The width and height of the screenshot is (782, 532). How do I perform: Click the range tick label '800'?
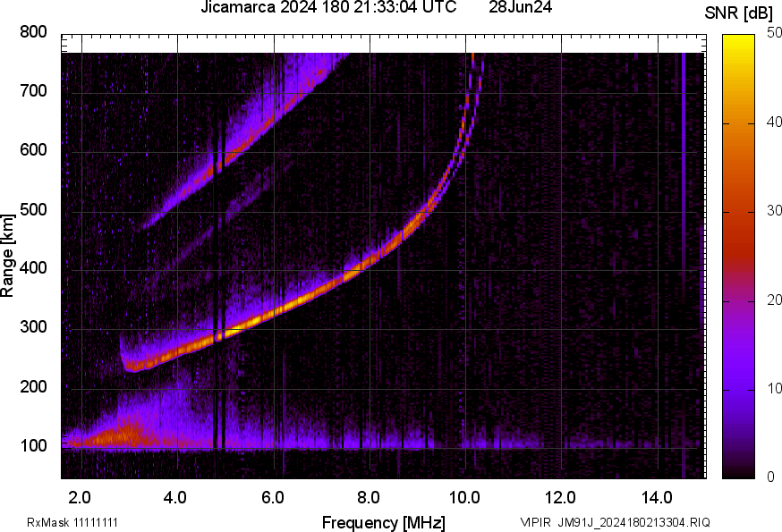(33, 32)
